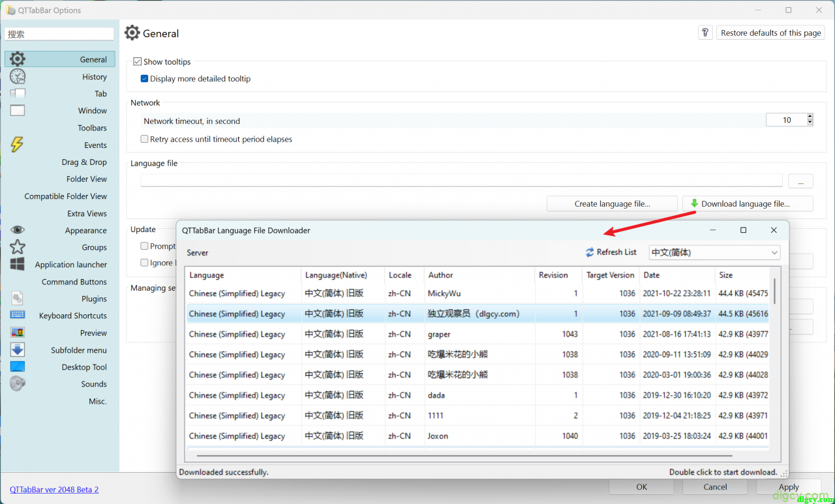Open the QTTabBar ver 2048 Beta 2 link
The image size is (835, 504).
54,489
